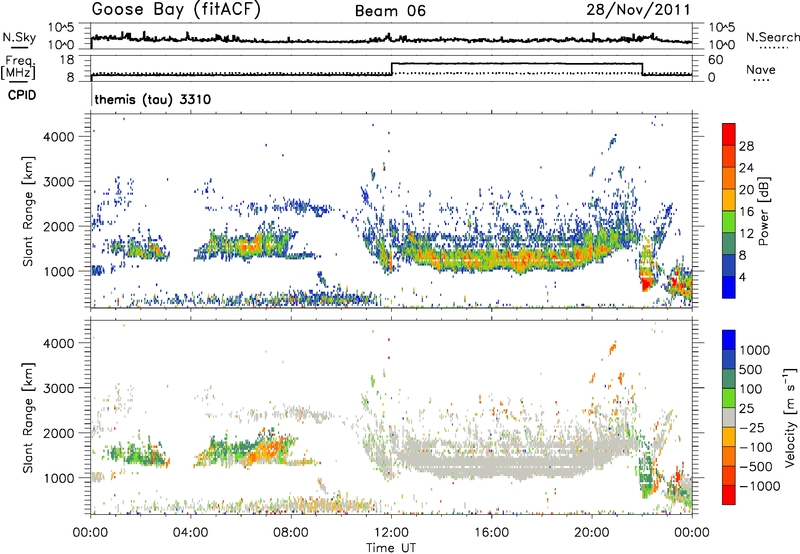Click the "24" tick on Power colorbar
Image resolution: width=800 pixels, height=554 pixels.
(x=746, y=168)
